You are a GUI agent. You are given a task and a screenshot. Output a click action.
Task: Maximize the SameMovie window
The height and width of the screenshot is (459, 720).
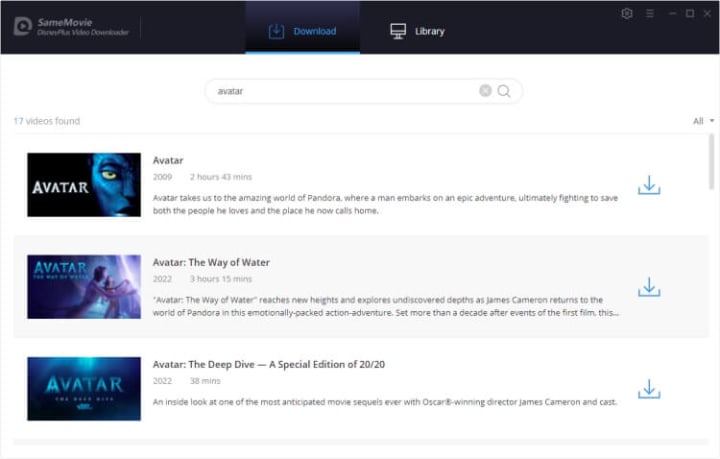[690, 14]
